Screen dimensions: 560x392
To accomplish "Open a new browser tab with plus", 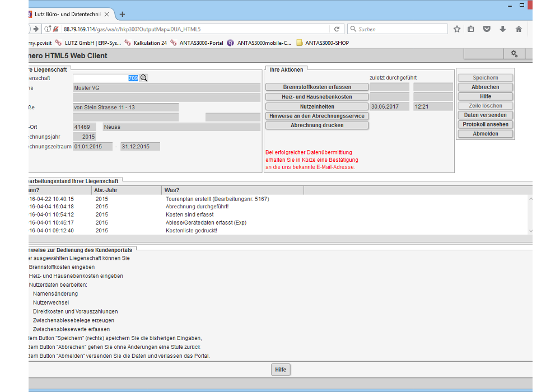I will pos(123,14).
